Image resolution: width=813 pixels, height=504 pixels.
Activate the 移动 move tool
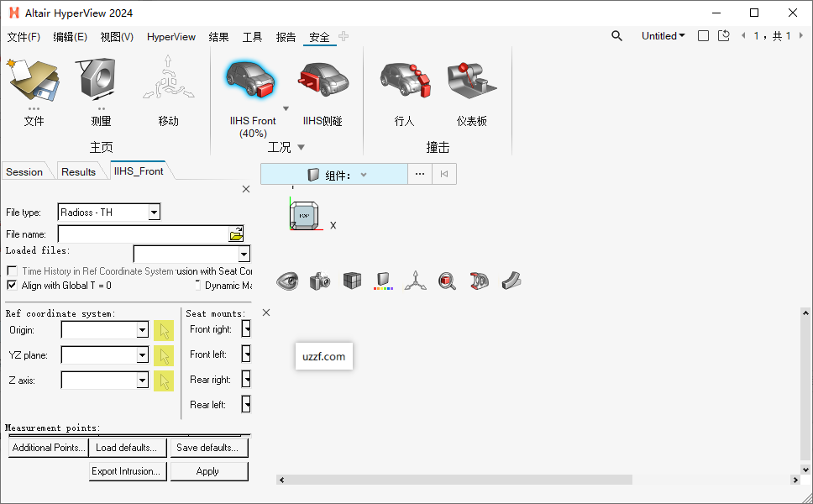167,80
